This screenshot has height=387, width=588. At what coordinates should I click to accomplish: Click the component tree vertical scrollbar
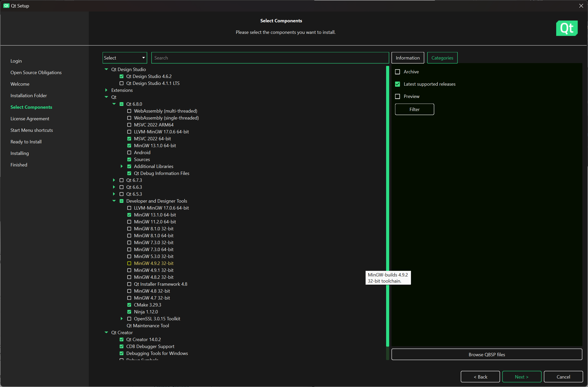point(388,206)
